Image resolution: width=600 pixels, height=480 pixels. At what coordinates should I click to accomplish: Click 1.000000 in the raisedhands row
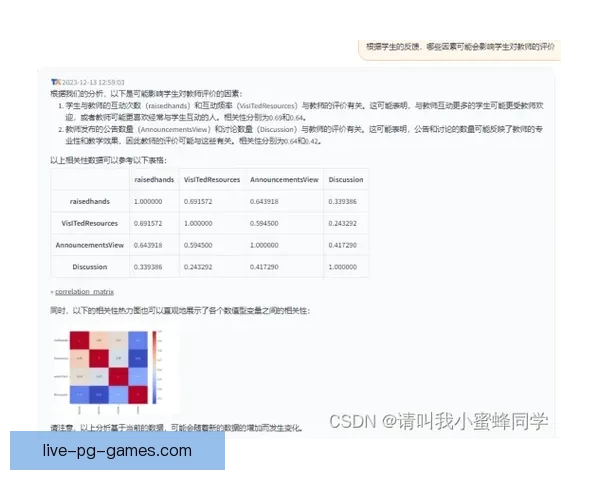(148, 201)
